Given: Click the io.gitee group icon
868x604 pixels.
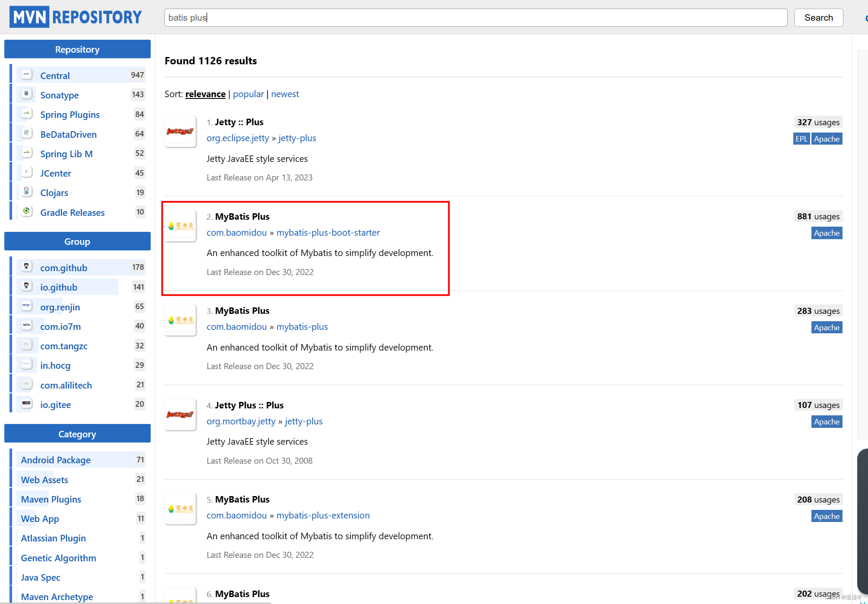Looking at the screenshot, I should [x=27, y=404].
